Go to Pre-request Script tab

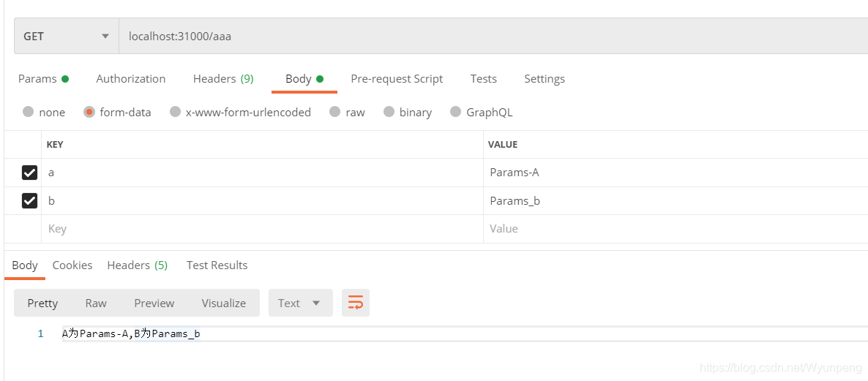[x=397, y=79]
